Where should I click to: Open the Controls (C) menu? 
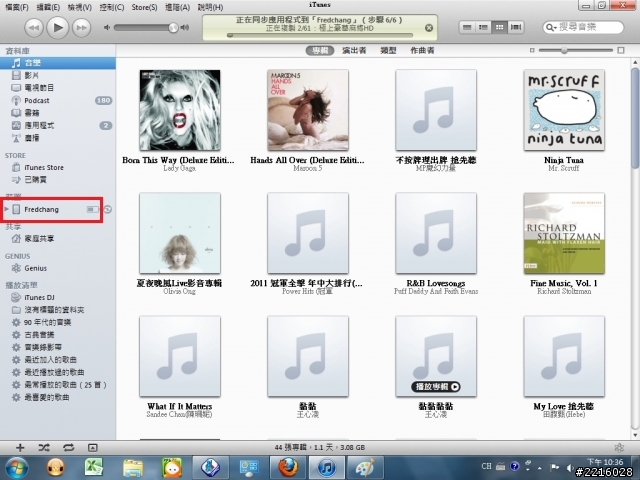point(112,7)
